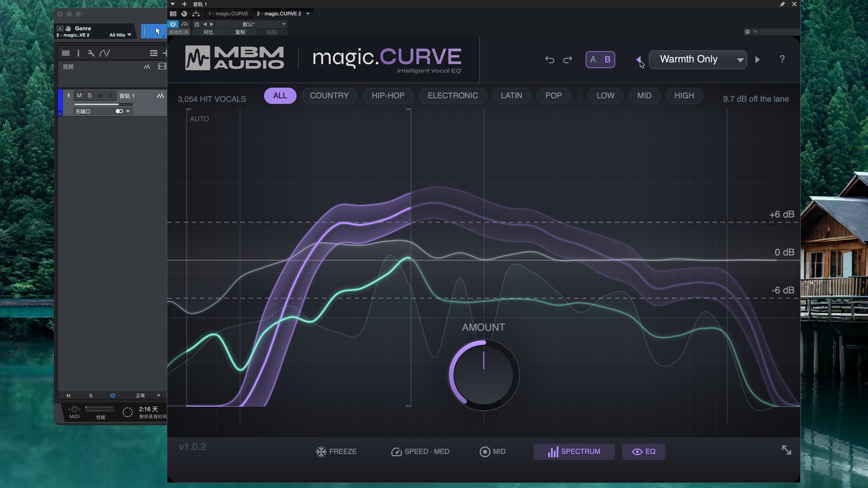Select the MID vocal range filter in the top row
This screenshot has height=488, width=868.
click(645, 96)
